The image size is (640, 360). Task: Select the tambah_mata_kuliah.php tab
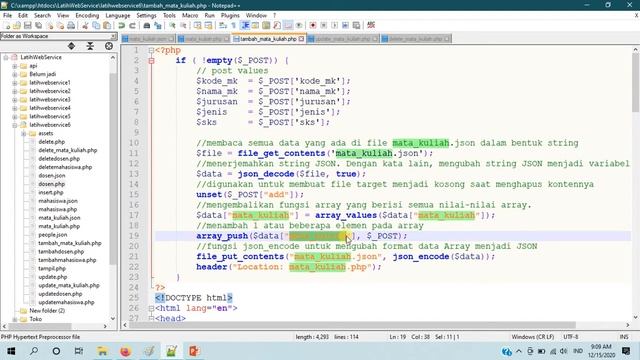[268, 39]
